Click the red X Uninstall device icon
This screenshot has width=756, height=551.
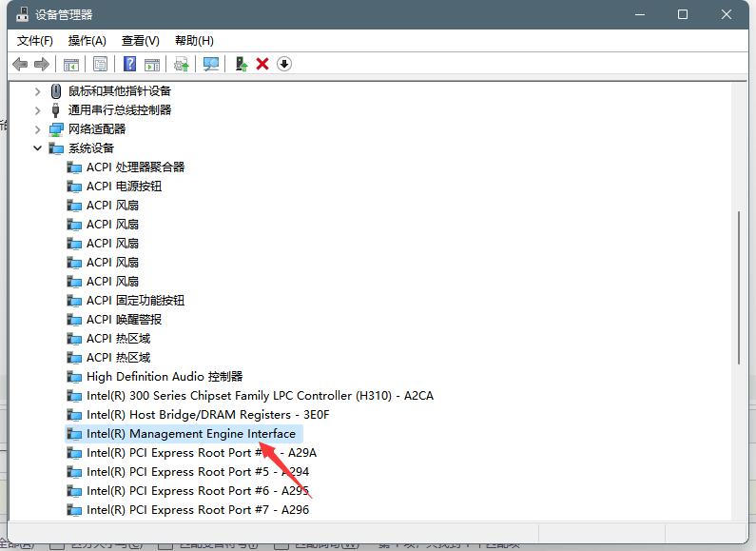(262, 64)
